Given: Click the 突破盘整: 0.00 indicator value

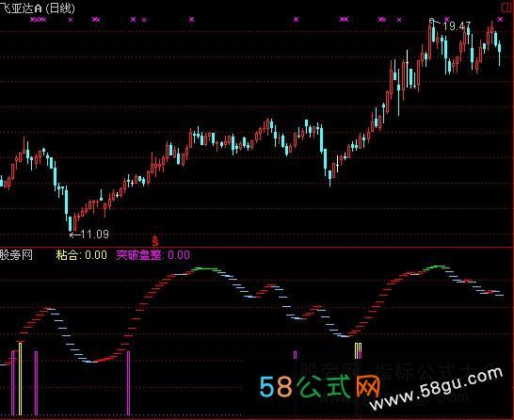Looking at the screenshot, I should (x=153, y=255).
